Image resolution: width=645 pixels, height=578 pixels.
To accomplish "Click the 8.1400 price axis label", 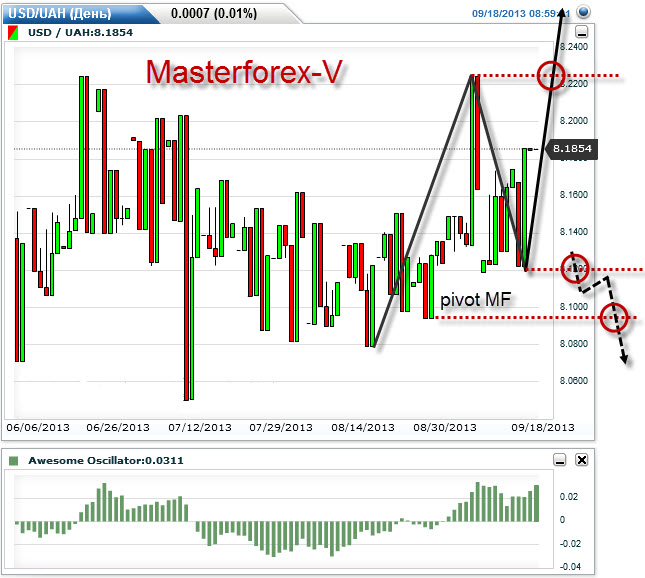I will pyautogui.click(x=574, y=232).
